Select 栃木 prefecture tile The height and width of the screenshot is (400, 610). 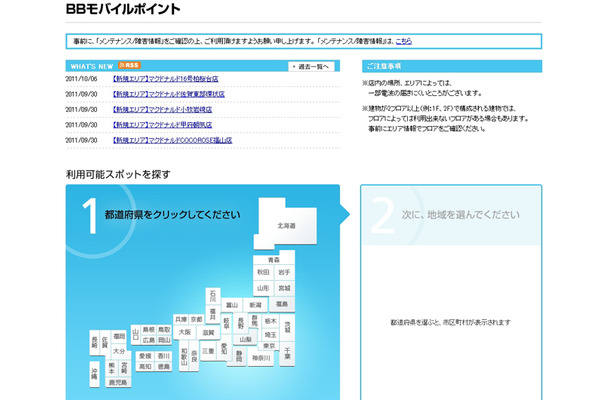(270, 321)
